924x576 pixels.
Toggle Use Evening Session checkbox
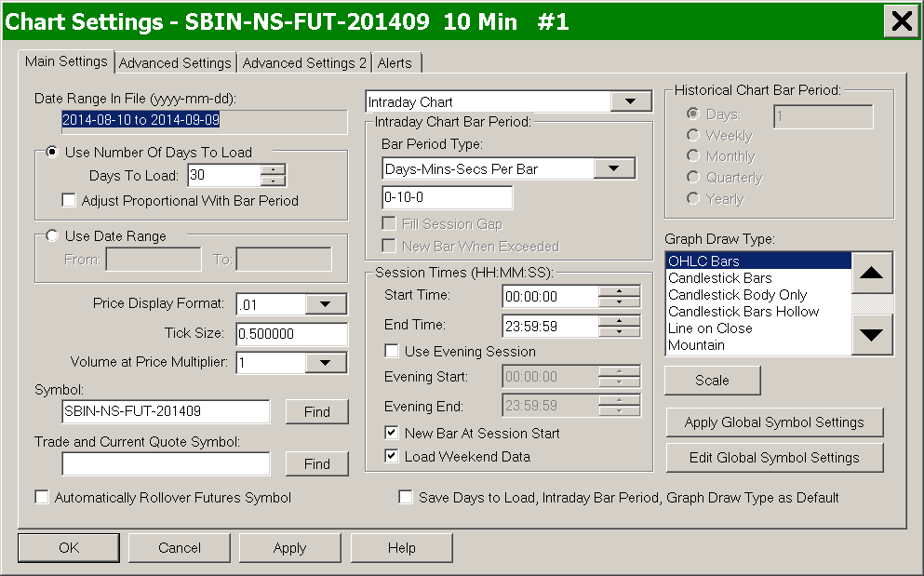point(392,352)
